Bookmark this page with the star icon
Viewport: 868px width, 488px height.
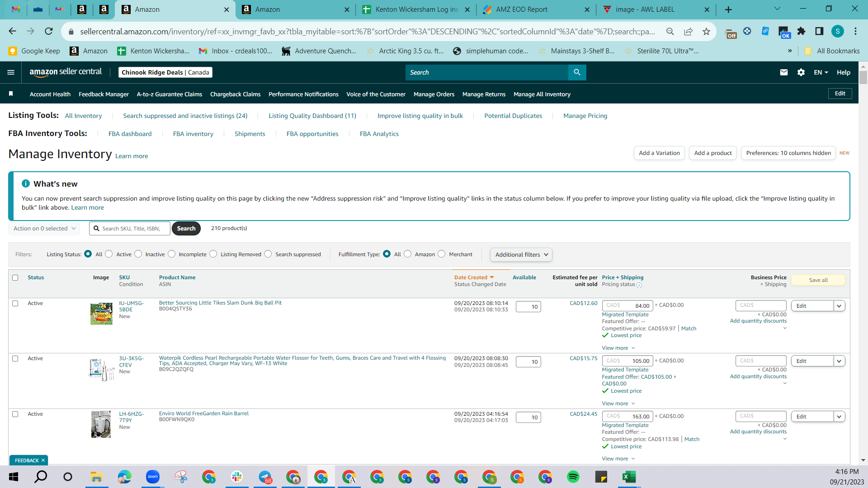[x=706, y=31]
